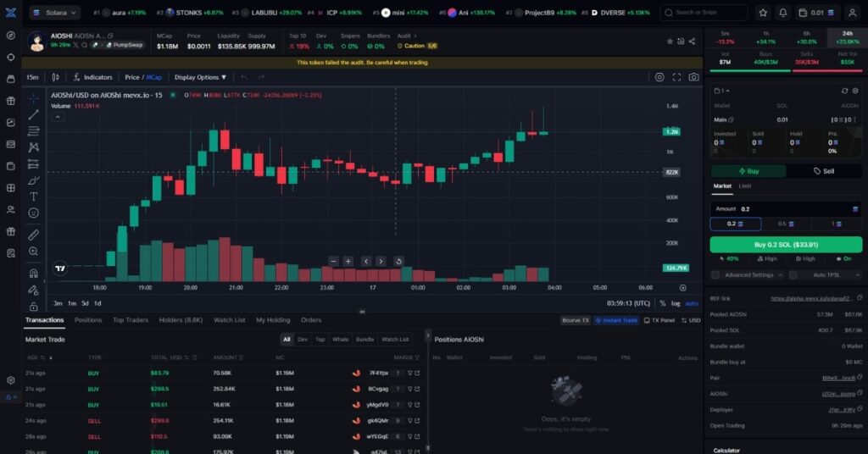This screenshot has height=454, width=868.
Task: Toggle the Instant Trade option
Action: tap(616, 320)
